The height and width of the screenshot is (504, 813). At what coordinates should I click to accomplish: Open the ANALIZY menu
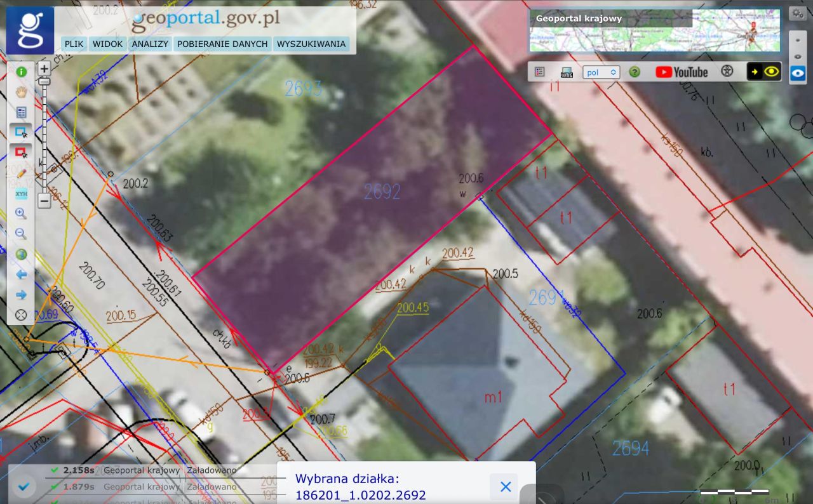click(150, 44)
